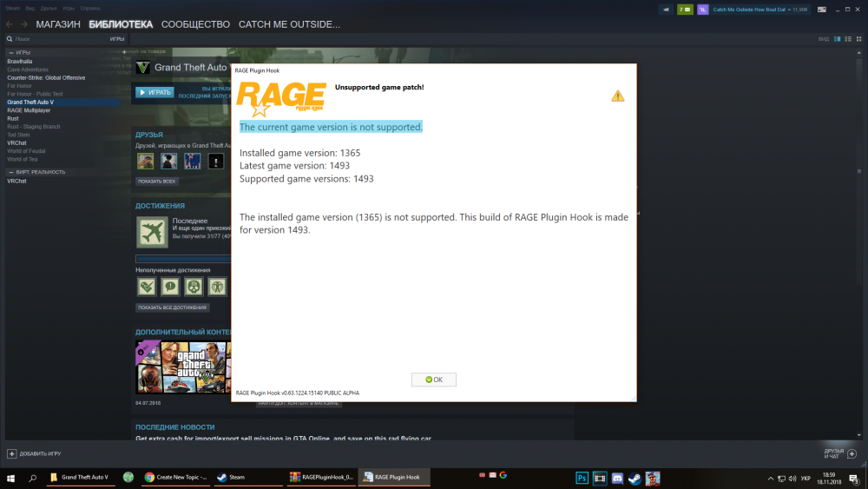
Task: Switch to grid view layout icon
Action: [858, 39]
